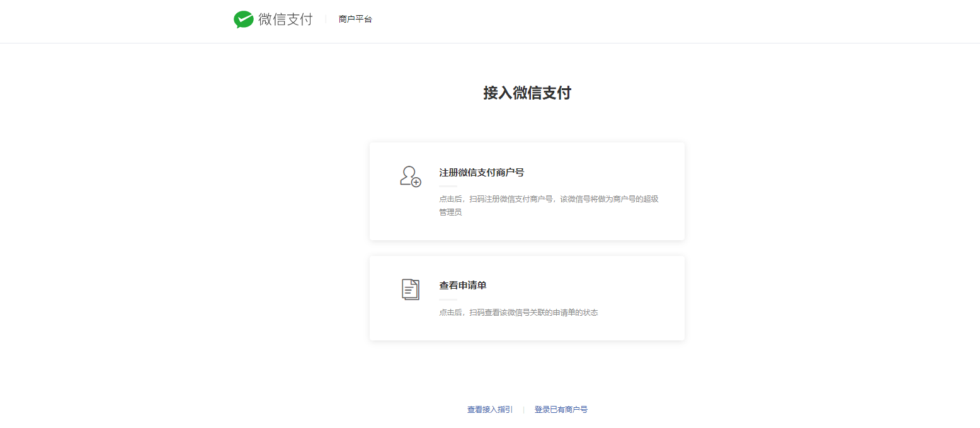Click the 接入微信支付 page heading
The width and height of the screenshot is (980, 428).
pos(527,93)
